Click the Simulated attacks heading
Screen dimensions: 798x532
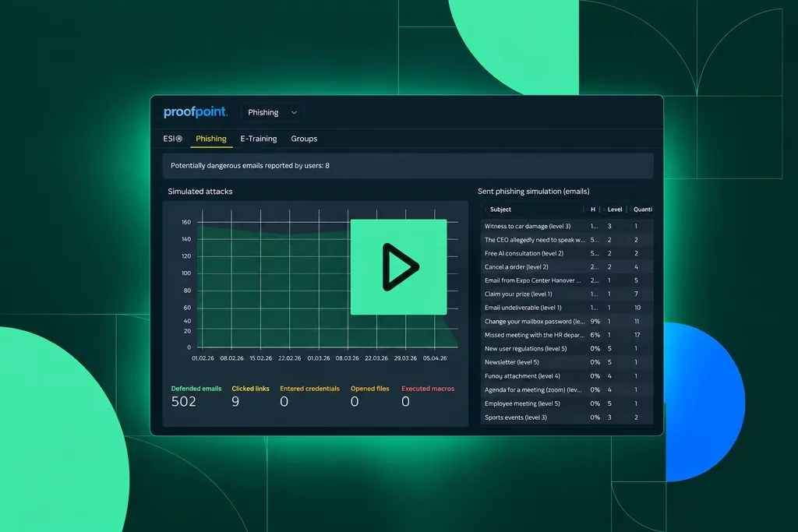[200, 192]
